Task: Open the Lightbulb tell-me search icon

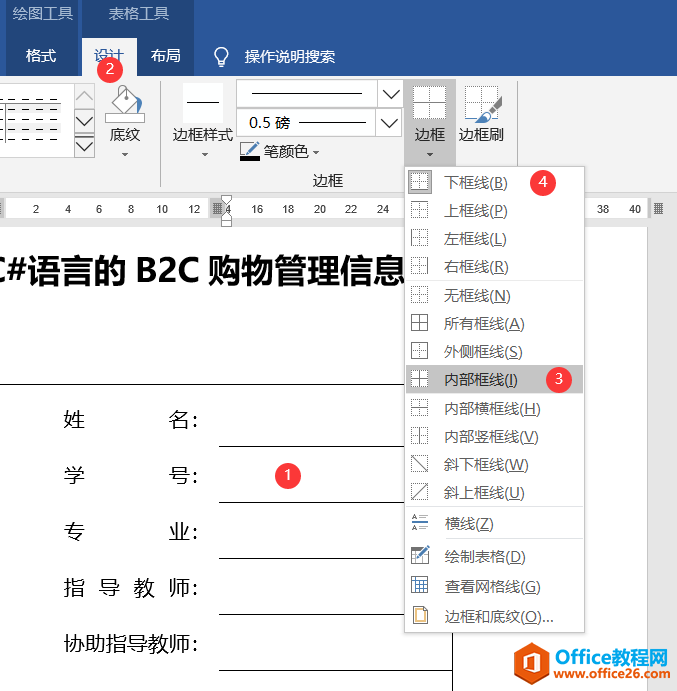Action: coord(222,56)
